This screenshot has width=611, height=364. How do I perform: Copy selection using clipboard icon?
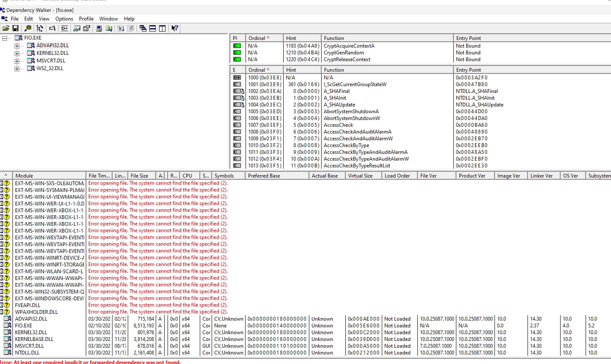point(28,28)
